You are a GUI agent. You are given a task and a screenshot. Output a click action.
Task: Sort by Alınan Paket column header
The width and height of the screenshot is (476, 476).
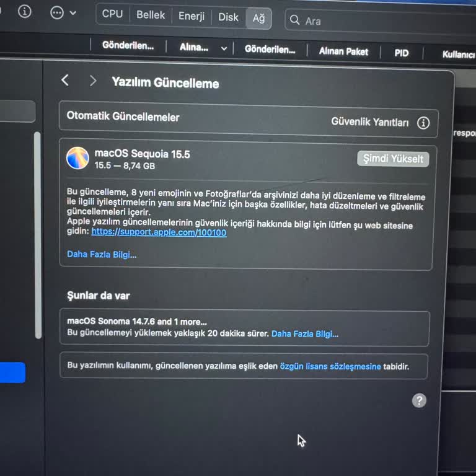click(343, 51)
